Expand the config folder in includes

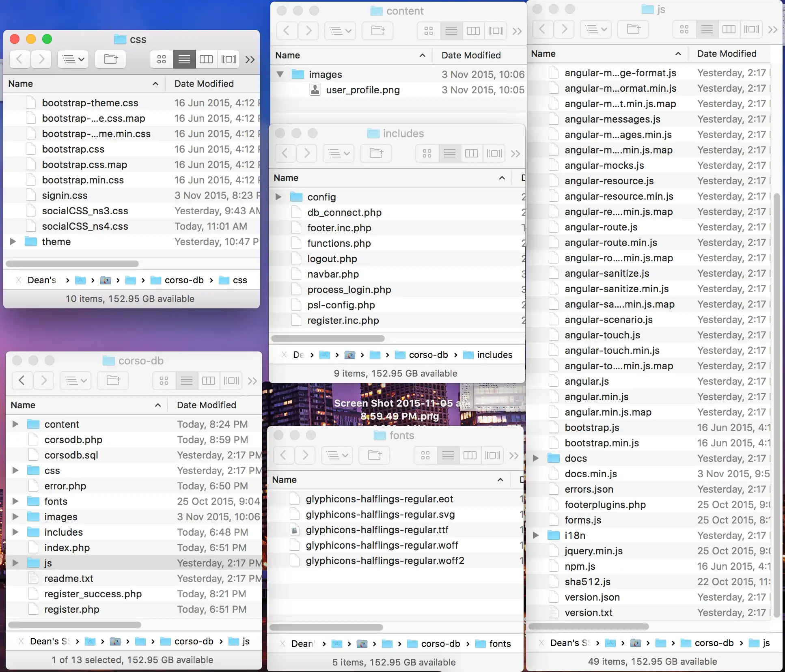coord(278,197)
